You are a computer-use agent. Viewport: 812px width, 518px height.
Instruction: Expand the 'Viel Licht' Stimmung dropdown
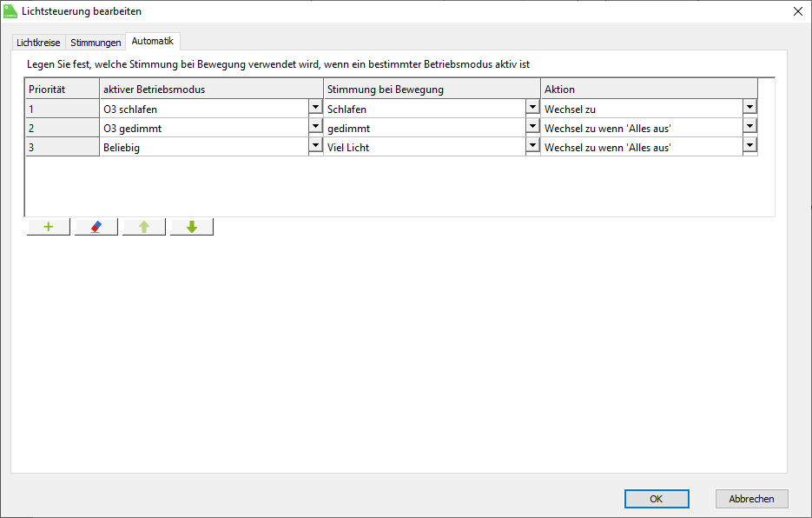click(x=532, y=146)
